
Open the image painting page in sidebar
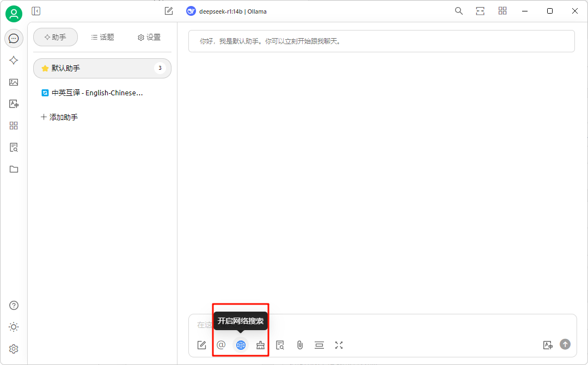(x=14, y=82)
